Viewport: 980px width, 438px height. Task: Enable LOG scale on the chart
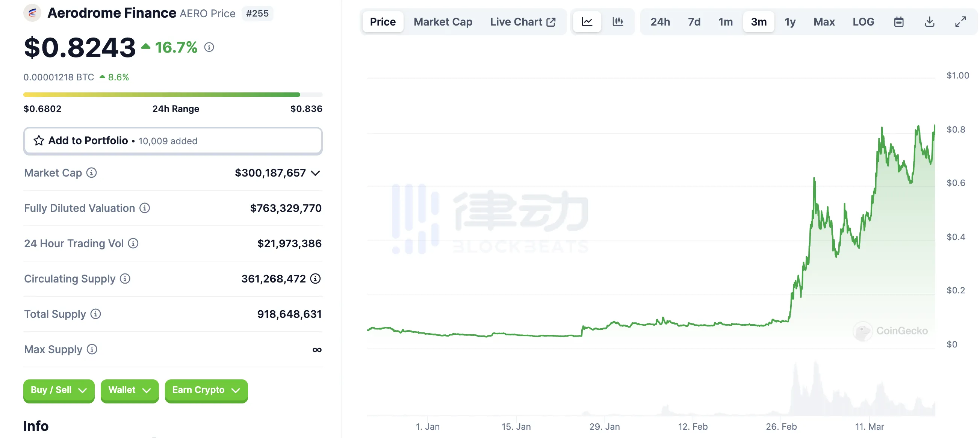pyautogui.click(x=863, y=22)
